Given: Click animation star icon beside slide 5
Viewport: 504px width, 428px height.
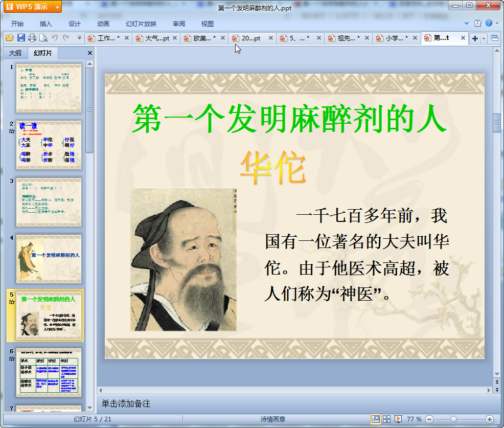Looking at the screenshot, I should point(12,302).
